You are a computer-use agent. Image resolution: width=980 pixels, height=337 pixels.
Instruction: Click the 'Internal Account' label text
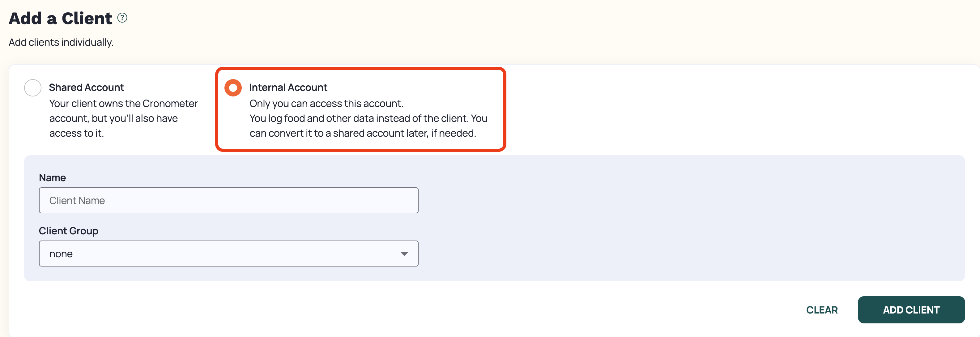point(288,87)
